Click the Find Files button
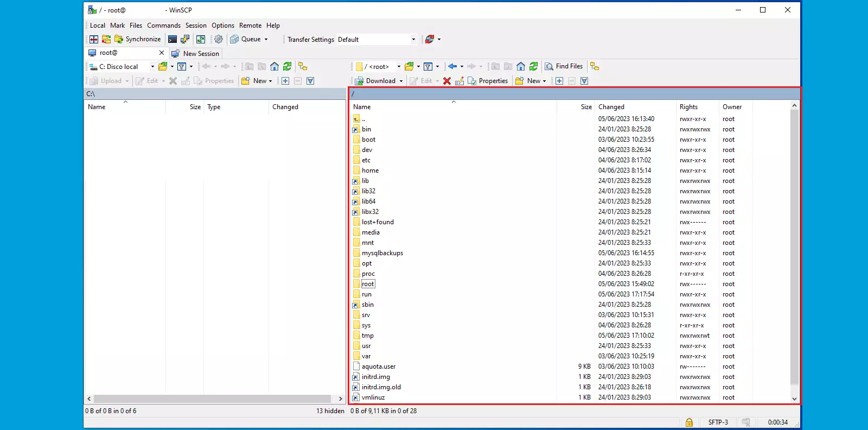Viewport: 868px width, 430px height. click(564, 66)
